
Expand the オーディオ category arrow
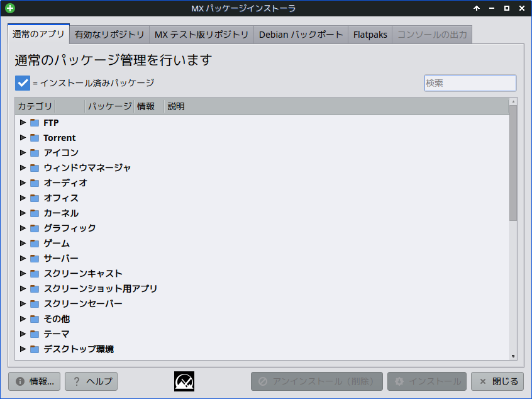(23, 183)
